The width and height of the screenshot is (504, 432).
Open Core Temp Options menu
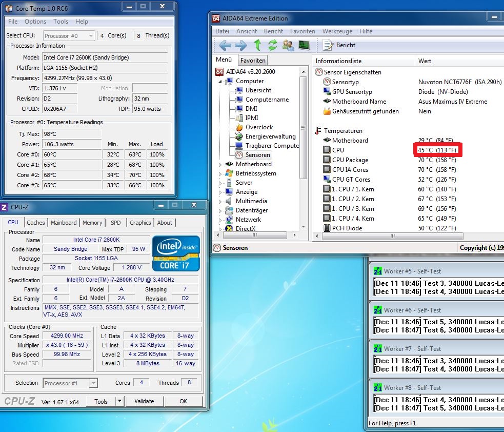[35, 22]
